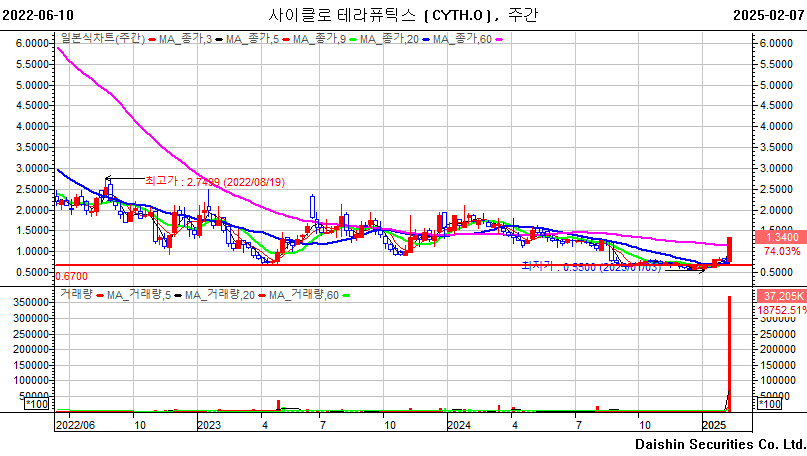The height and width of the screenshot is (456, 807).
Task: Click the *100 multiplier box on the left volume axis
Action: coord(37,404)
